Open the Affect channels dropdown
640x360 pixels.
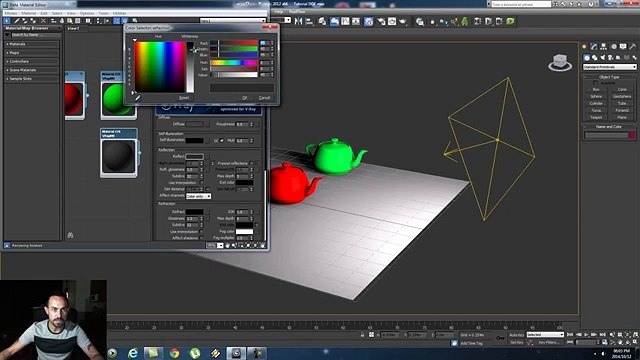pyautogui.click(x=199, y=196)
